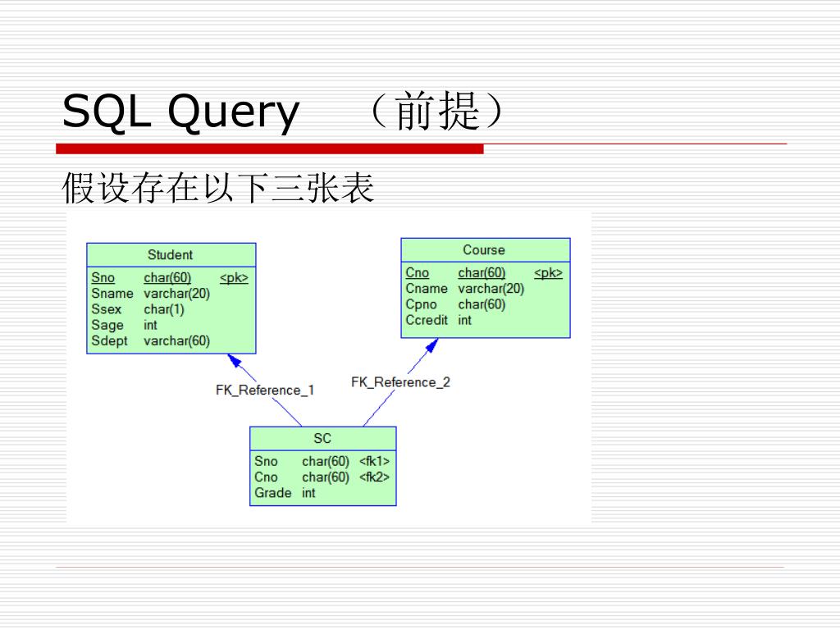Click the FK_Reference_2 relationship label

click(400, 382)
